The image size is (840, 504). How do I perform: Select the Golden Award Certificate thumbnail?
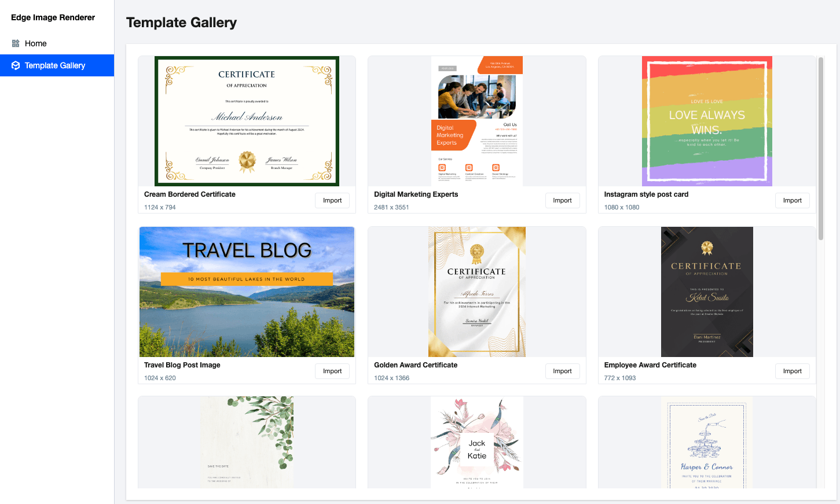pyautogui.click(x=477, y=292)
